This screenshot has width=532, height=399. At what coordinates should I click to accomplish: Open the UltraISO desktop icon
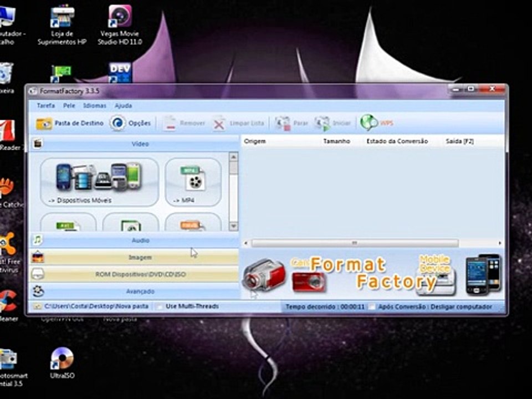point(62,363)
